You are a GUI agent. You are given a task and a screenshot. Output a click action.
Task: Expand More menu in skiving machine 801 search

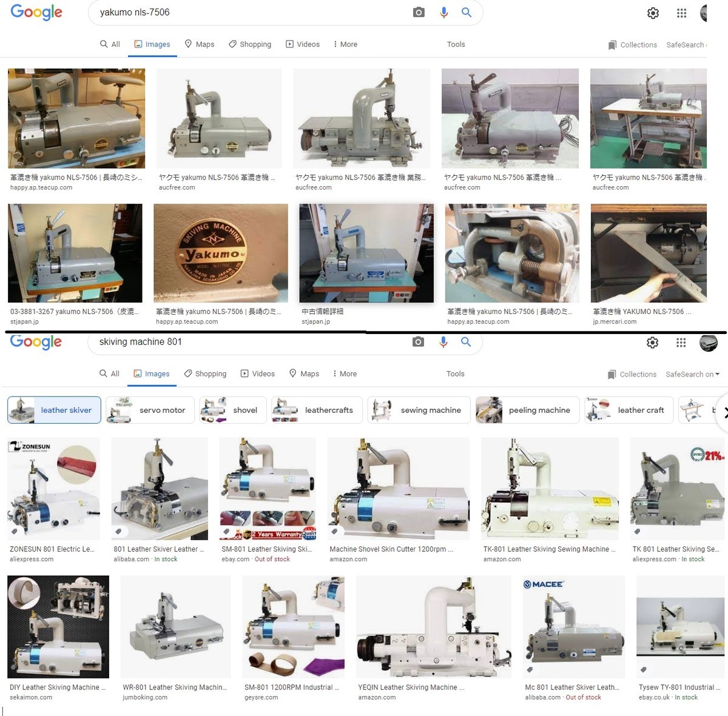pyautogui.click(x=345, y=373)
